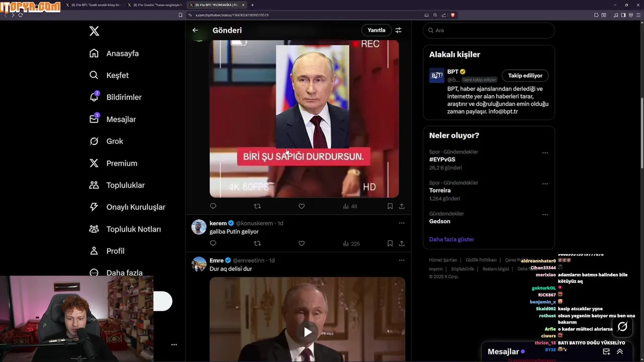The height and width of the screenshot is (362, 644).
Task: Open Keşfet explore page
Action: click(109, 75)
